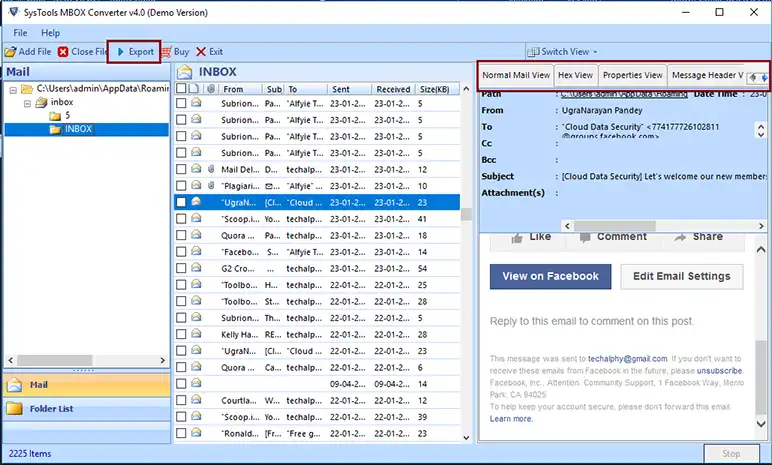Click the Buy shopping cart icon
Viewport: 772px width, 465px height.
coord(166,52)
